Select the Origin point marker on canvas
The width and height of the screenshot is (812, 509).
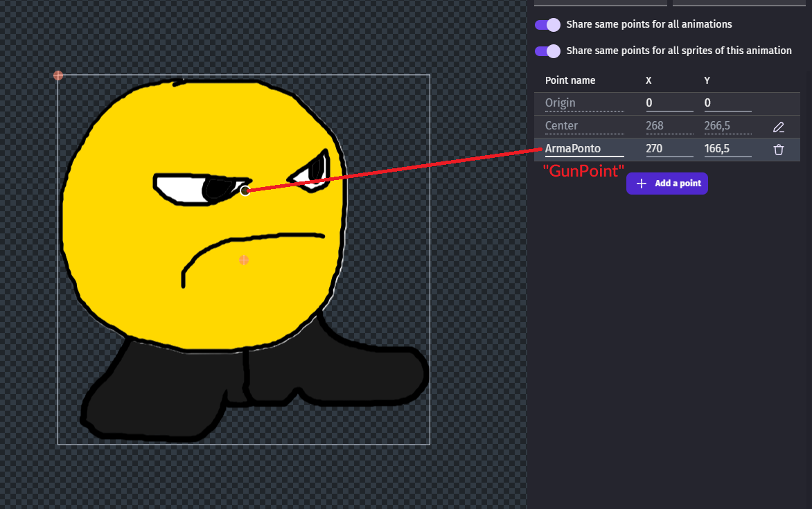point(58,75)
